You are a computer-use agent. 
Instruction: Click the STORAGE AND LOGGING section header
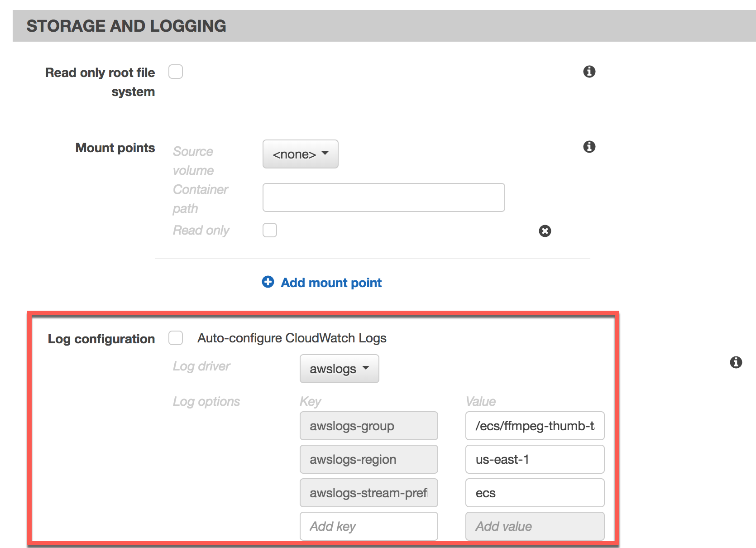click(x=127, y=26)
